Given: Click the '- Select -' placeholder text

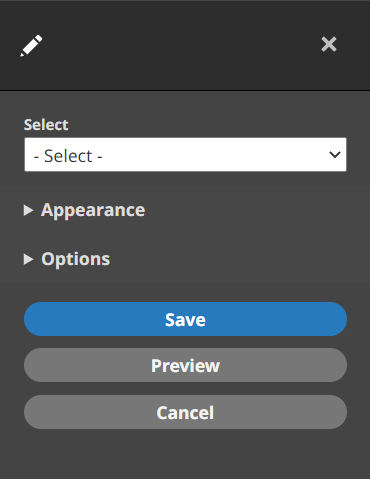Looking at the screenshot, I should pos(68,156).
